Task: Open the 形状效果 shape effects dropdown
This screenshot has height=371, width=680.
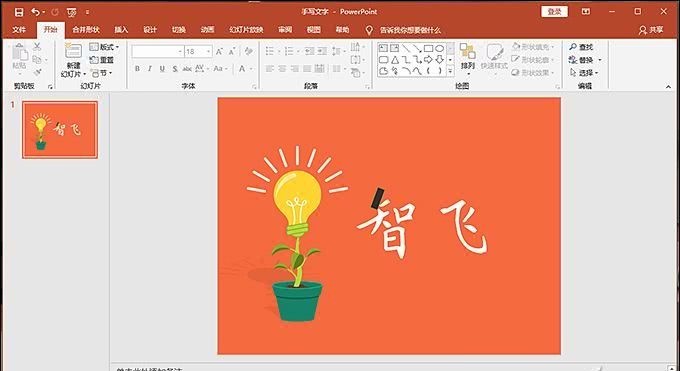Action: point(533,72)
